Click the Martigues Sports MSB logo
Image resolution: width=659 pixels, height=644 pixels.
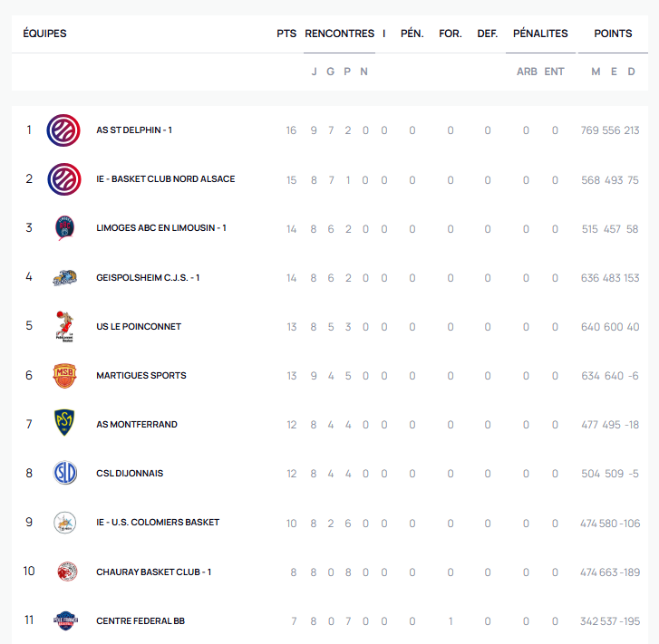63,375
